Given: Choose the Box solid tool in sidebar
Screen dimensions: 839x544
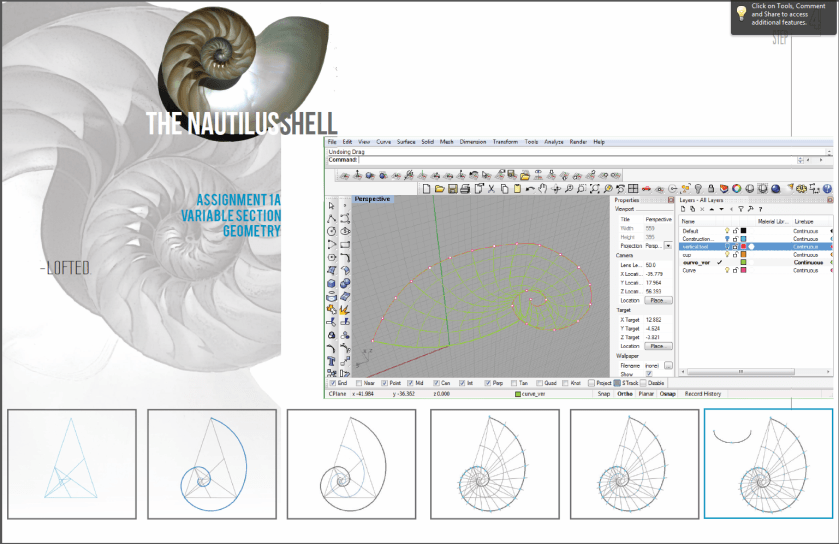Looking at the screenshot, I should click(332, 282).
